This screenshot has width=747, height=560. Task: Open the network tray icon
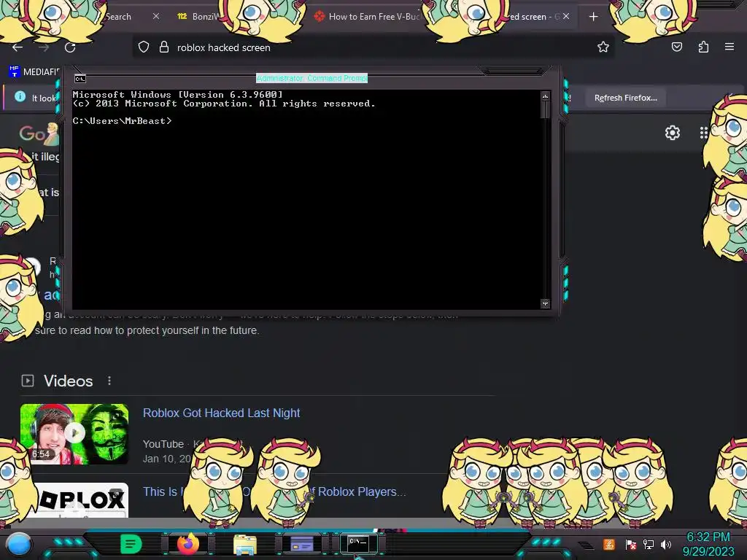(649, 544)
